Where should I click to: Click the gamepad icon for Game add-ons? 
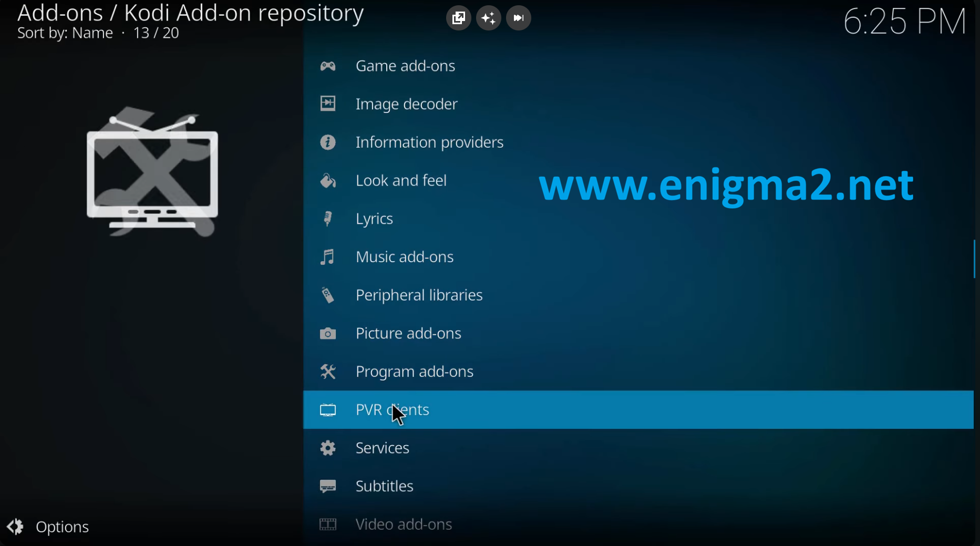point(328,66)
